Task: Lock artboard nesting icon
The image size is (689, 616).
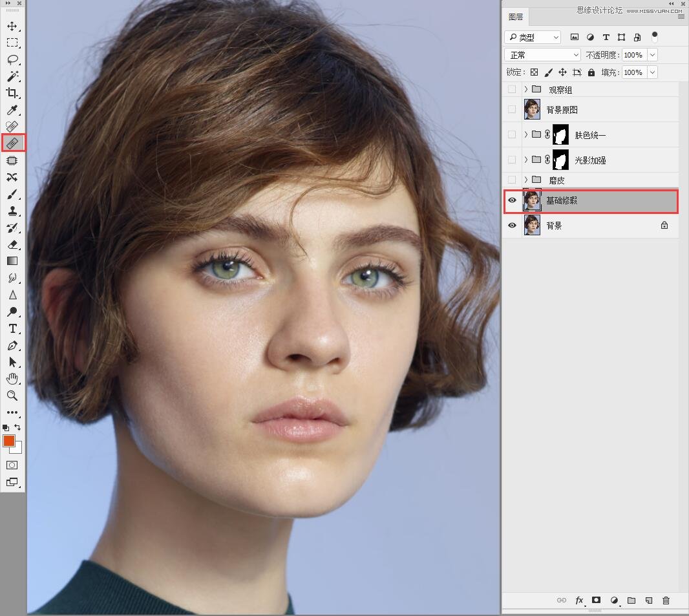Action: 577,72
